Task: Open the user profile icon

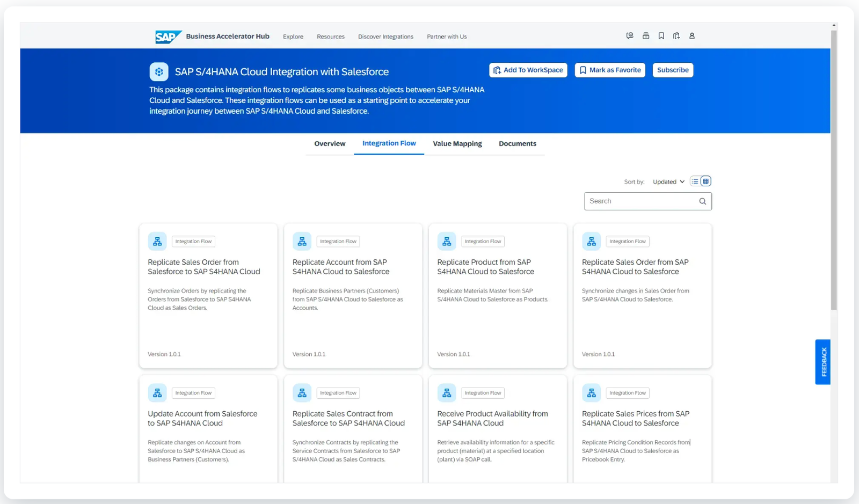Action: click(692, 36)
